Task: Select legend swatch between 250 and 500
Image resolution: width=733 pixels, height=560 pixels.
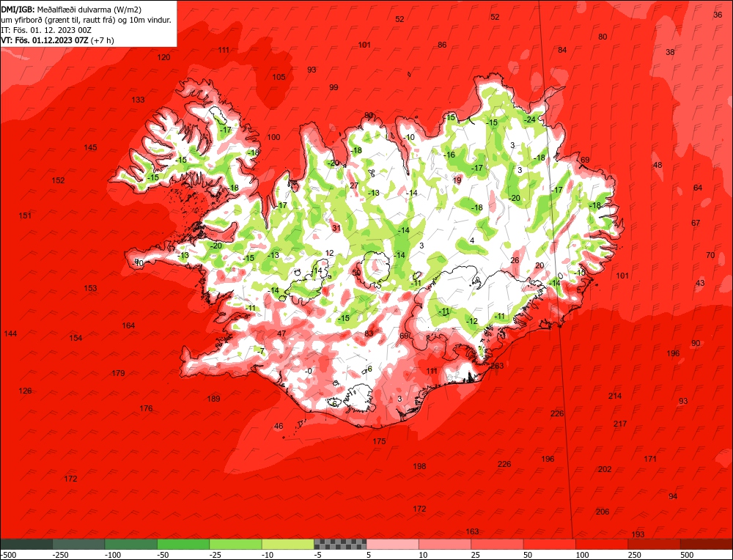Action: 655,544
